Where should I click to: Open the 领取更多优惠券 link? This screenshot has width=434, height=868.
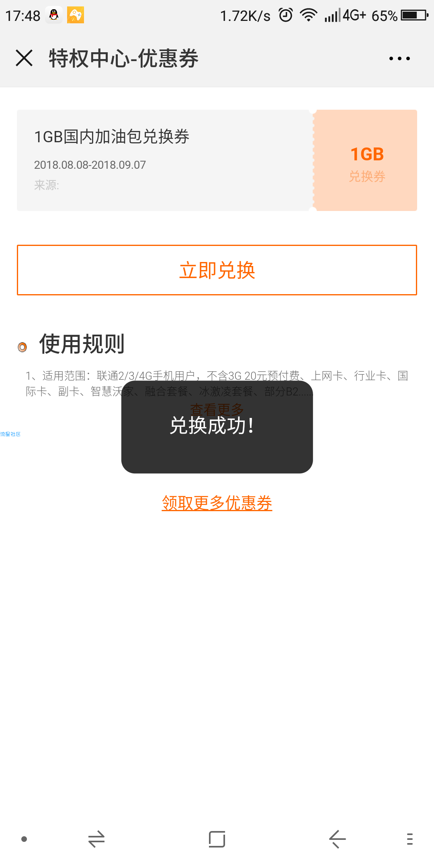217,503
